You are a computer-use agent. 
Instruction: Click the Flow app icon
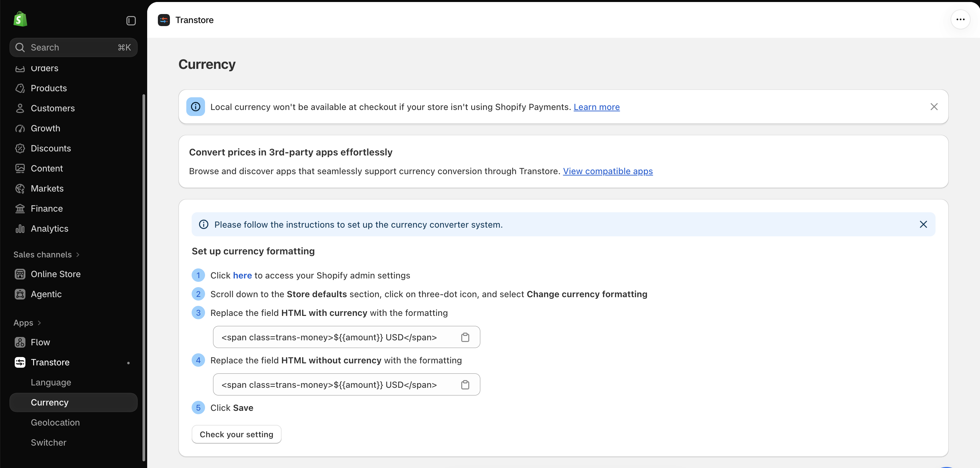[x=20, y=342]
